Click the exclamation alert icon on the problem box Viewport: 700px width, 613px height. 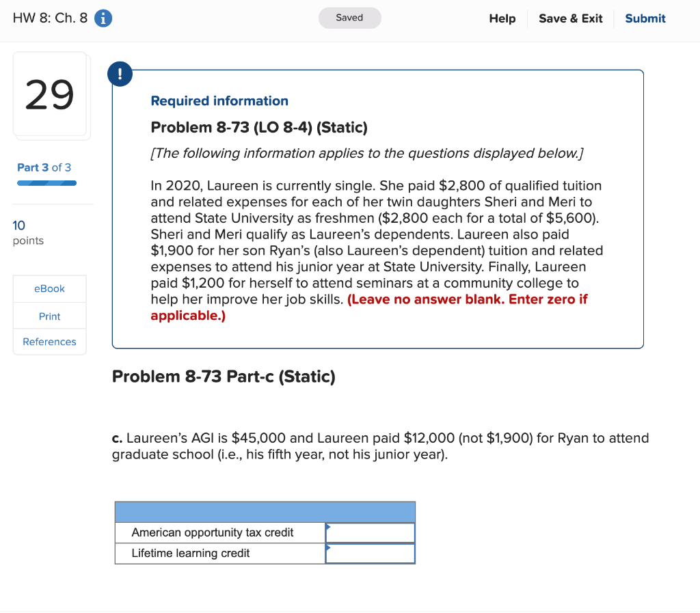click(x=120, y=74)
